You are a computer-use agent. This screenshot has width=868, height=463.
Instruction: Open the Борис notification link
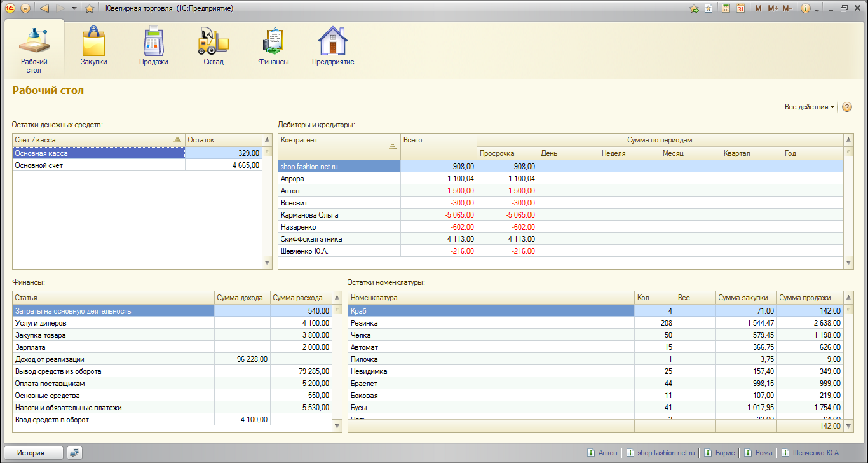coord(721,453)
